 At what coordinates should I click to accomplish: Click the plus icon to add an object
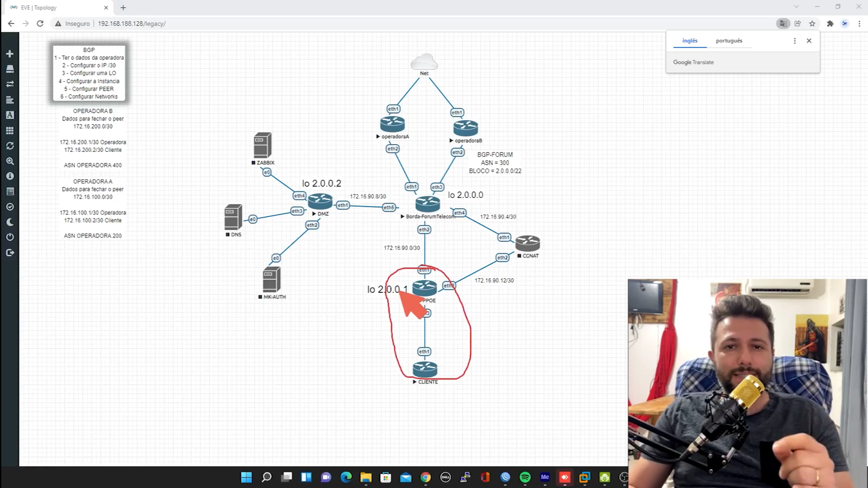coord(10,54)
